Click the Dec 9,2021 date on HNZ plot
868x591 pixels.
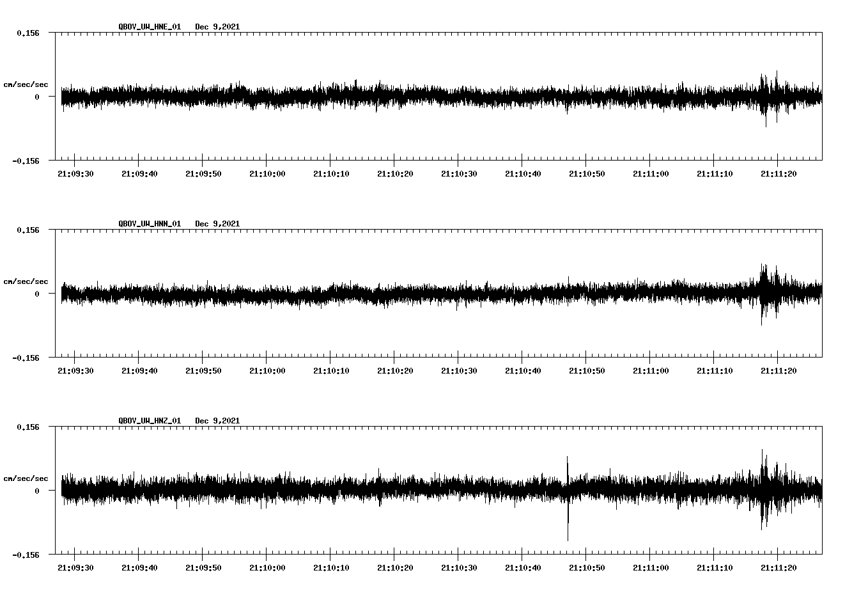click(217, 421)
